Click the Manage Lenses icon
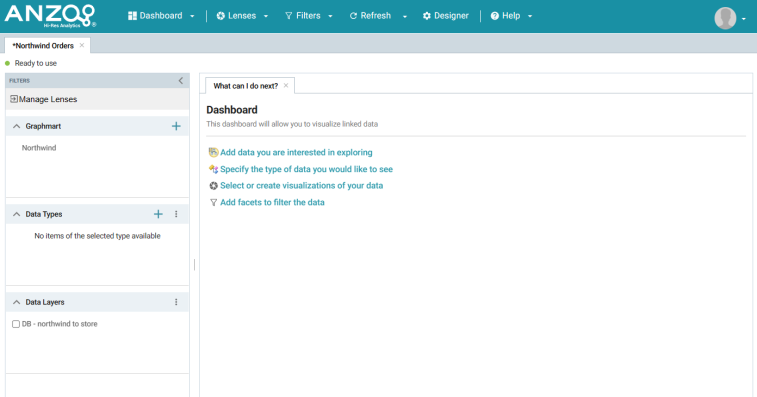 tap(14, 99)
